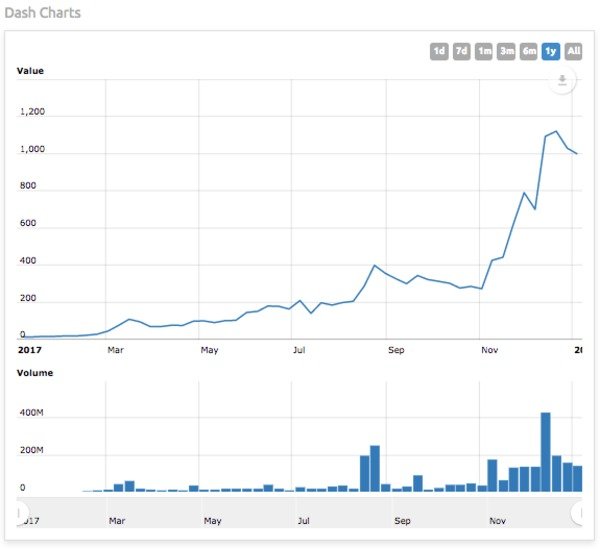Click the '400M' volume axis label
The image size is (600, 549).
31,412
